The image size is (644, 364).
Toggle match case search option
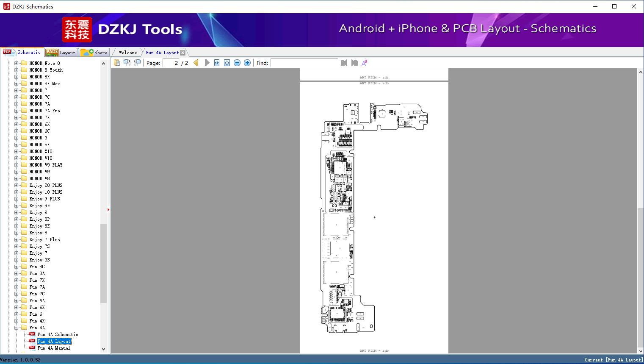point(364,63)
